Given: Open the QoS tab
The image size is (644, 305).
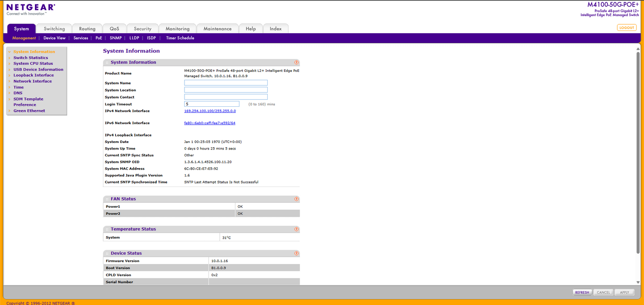Looking at the screenshot, I should [x=114, y=29].
